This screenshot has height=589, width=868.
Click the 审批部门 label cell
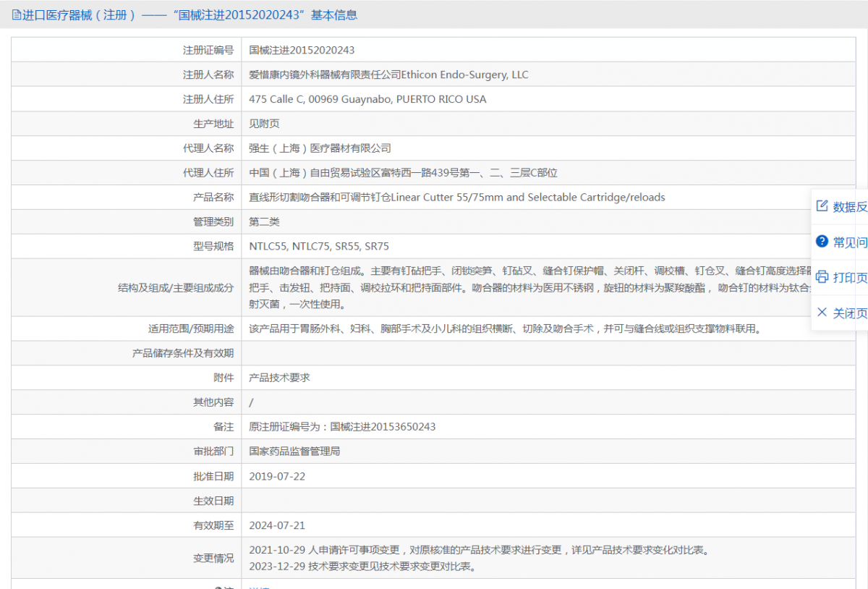(127, 452)
